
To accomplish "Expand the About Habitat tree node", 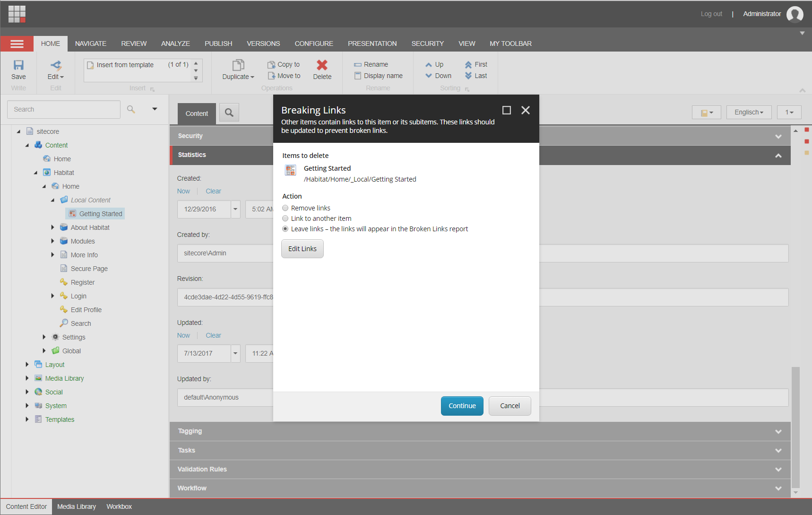I will [x=52, y=227].
